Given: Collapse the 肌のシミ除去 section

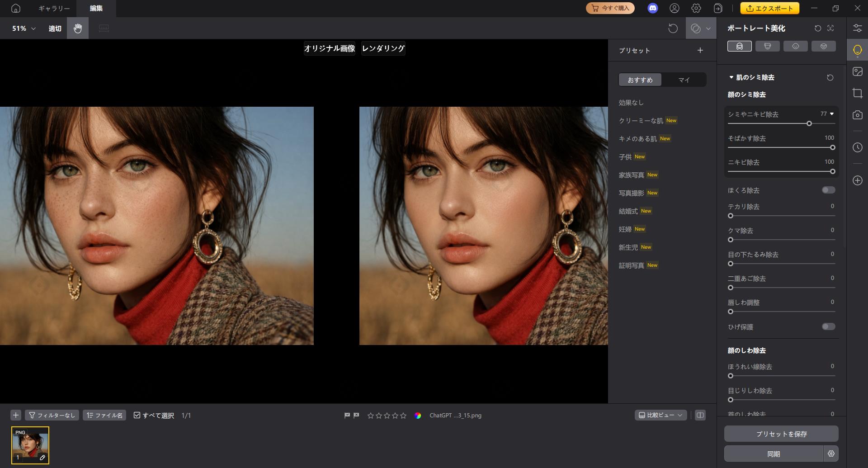Looking at the screenshot, I should click(x=731, y=77).
